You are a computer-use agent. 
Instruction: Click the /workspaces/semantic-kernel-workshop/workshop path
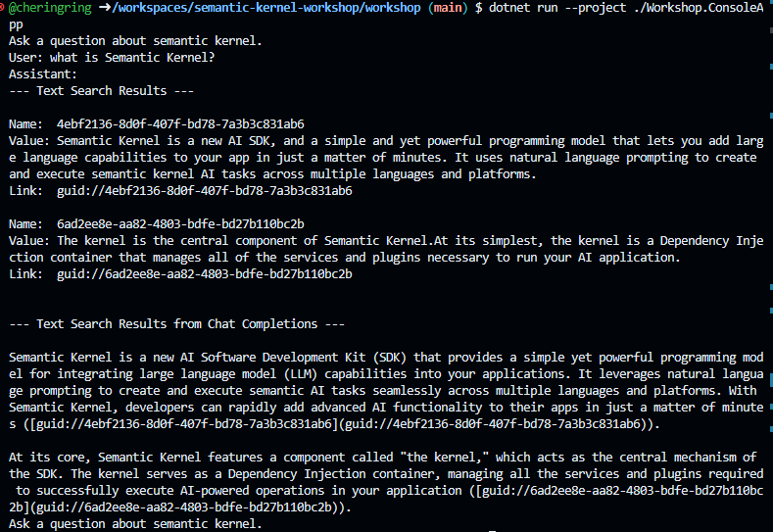point(266,8)
